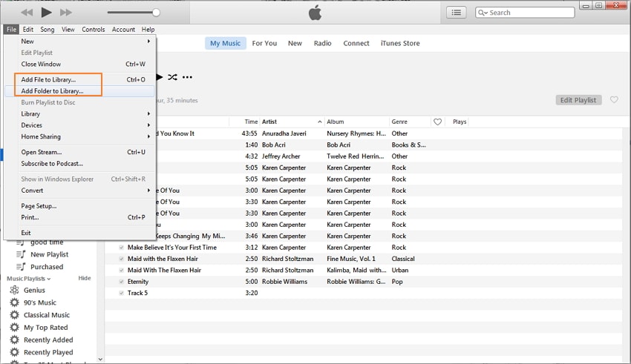
Task: Open the three-dots more options icon
Action: pyautogui.click(x=187, y=77)
